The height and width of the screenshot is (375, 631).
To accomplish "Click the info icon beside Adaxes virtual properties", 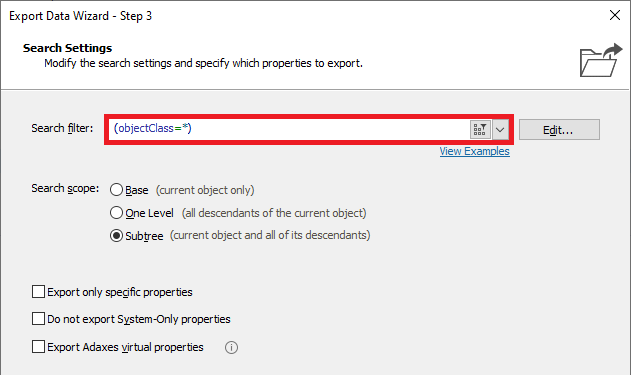I will click(x=231, y=347).
